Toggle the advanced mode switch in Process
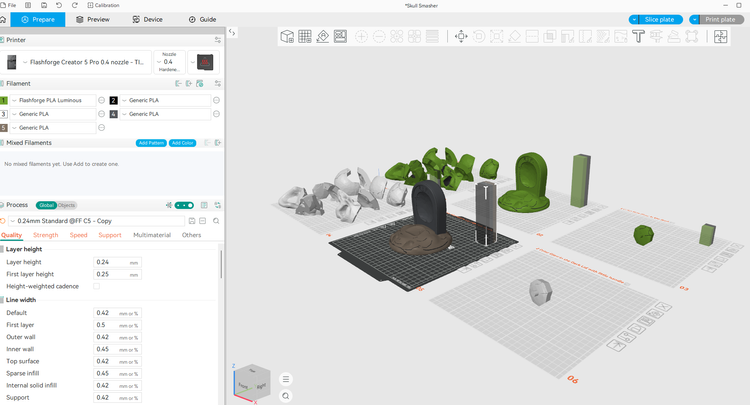The image size is (750, 405). pos(184,205)
